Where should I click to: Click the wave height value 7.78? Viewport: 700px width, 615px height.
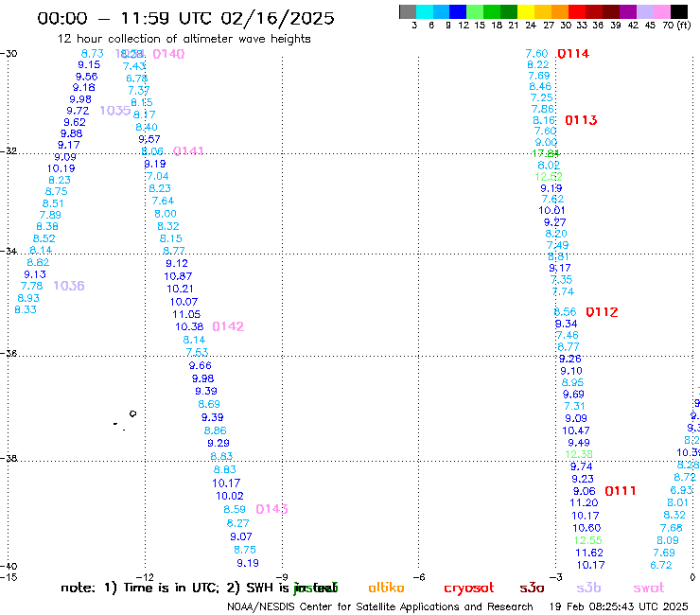pos(32,286)
